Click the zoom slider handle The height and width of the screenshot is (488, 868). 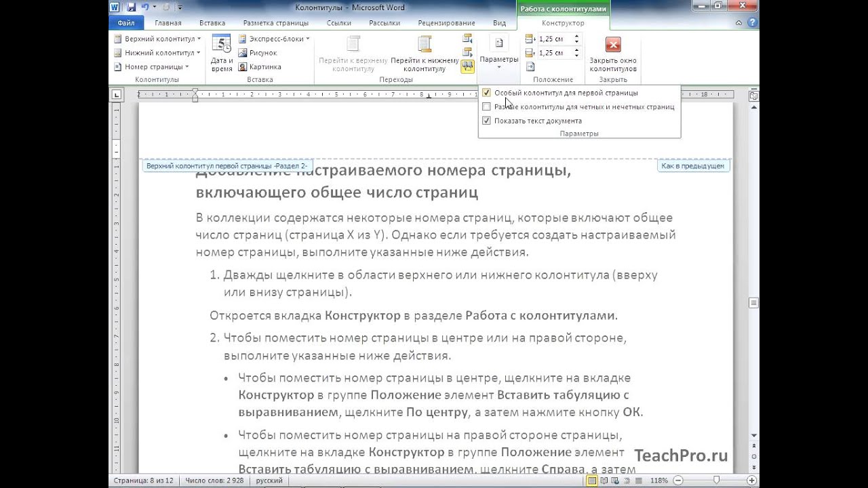pos(717,481)
